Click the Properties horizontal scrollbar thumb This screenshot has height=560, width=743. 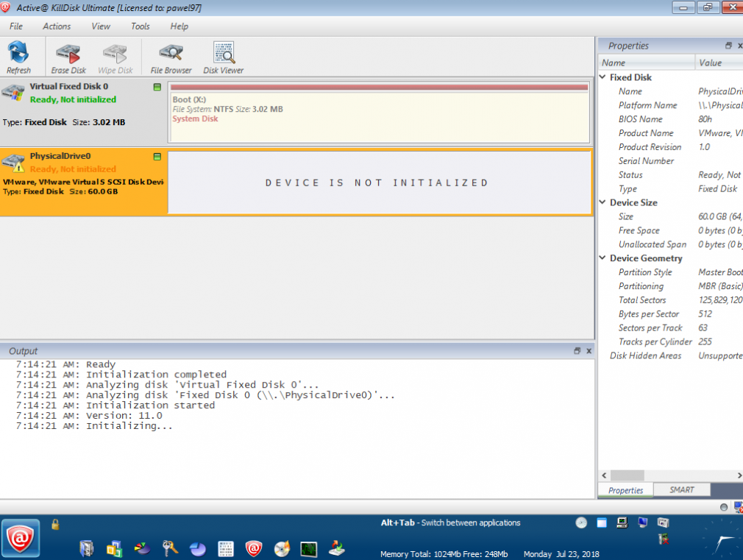(627, 475)
